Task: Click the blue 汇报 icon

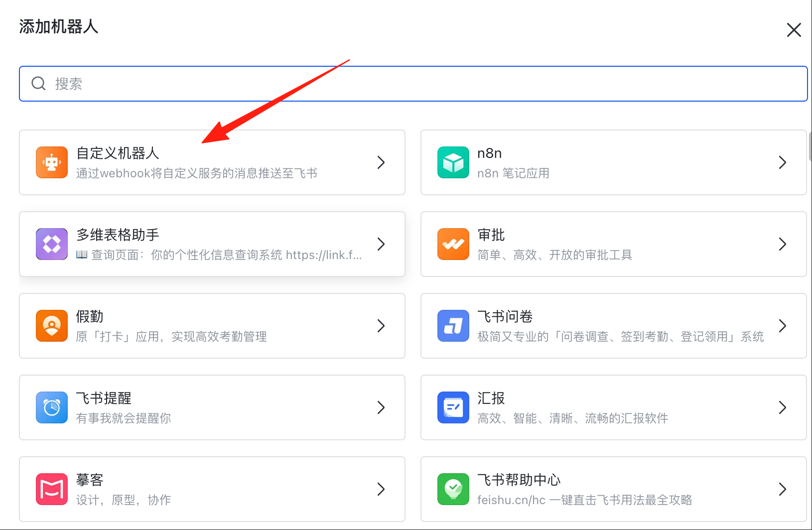Action: (x=453, y=407)
